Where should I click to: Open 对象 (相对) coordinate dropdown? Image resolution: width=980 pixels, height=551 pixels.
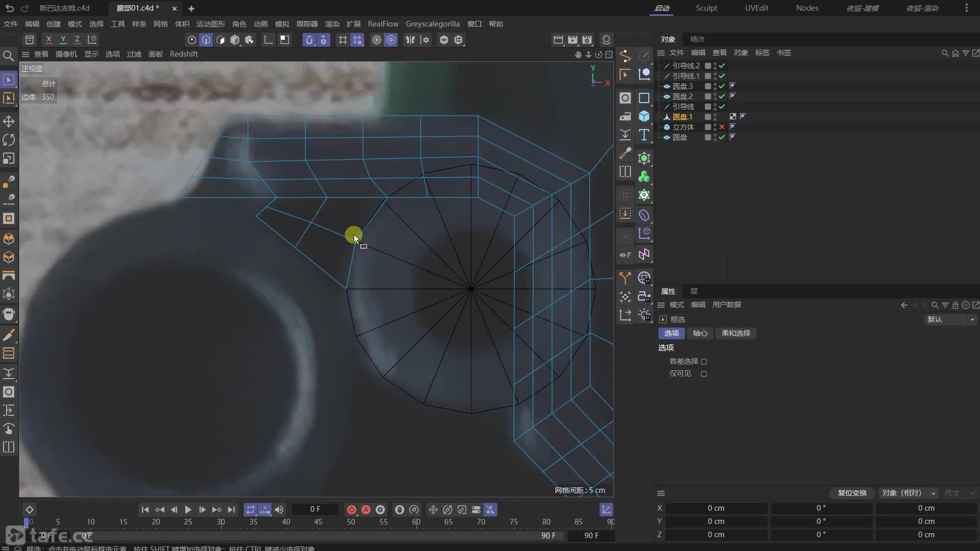click(908, 493)
